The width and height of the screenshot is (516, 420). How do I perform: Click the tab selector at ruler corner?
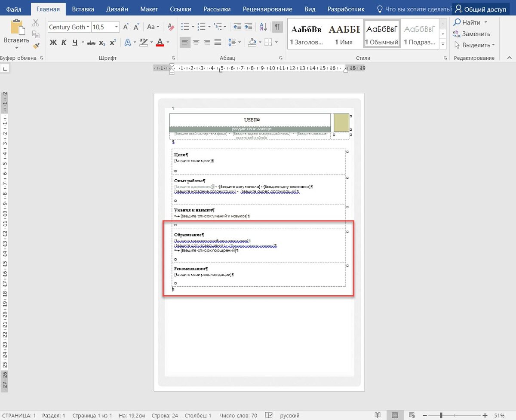pyautogui.click(x=5, y=68)
